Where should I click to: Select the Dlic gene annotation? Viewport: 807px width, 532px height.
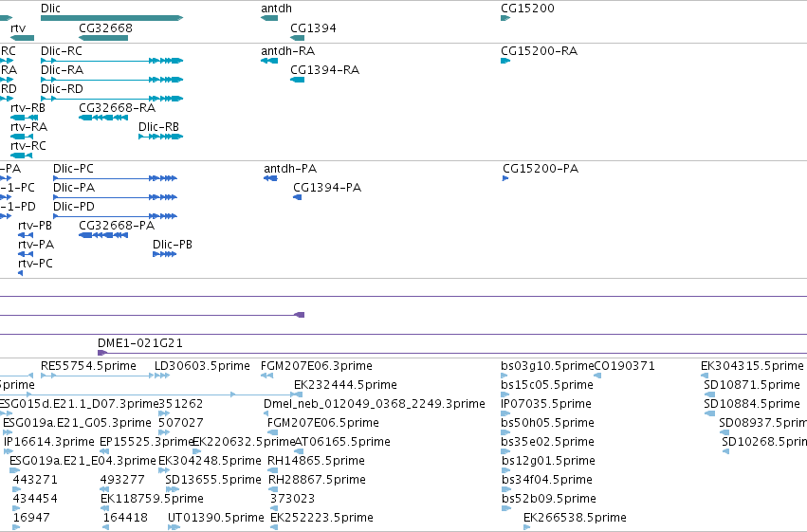[112, 18]
